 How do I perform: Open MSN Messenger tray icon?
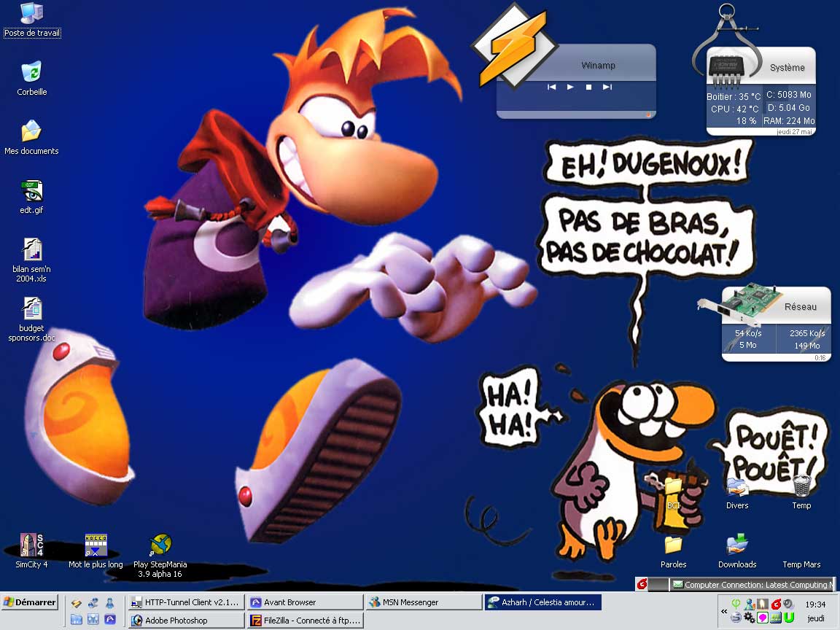coord(750,604)
